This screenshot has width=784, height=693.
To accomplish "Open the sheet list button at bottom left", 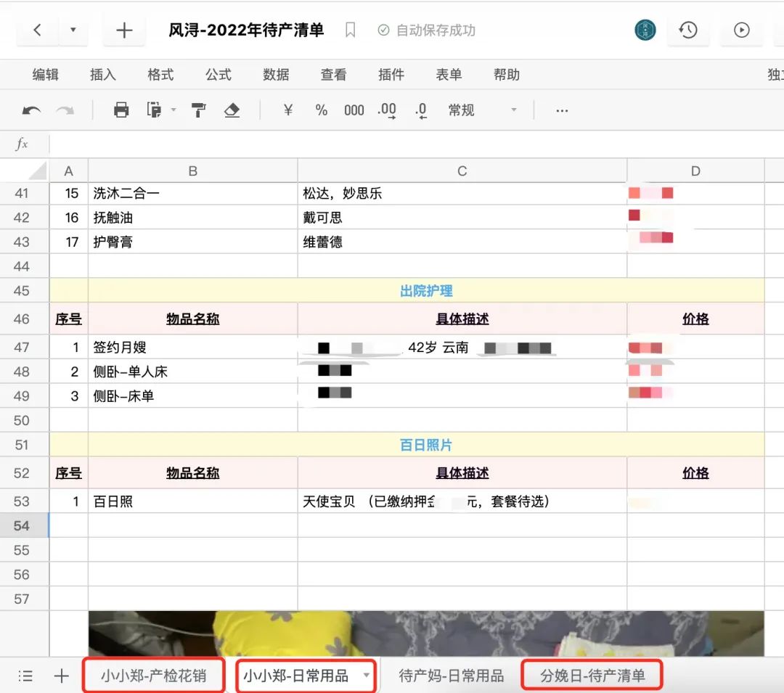I will pos(25,675).
